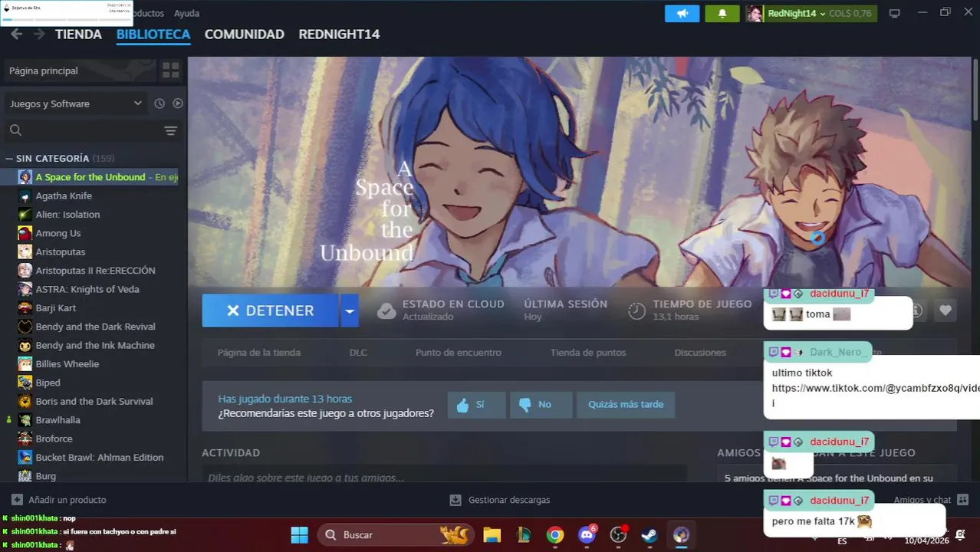Open dropdown arrow next to DETENER
The height and width of the screenshot is (552, 980).
[x=350, y=310]
